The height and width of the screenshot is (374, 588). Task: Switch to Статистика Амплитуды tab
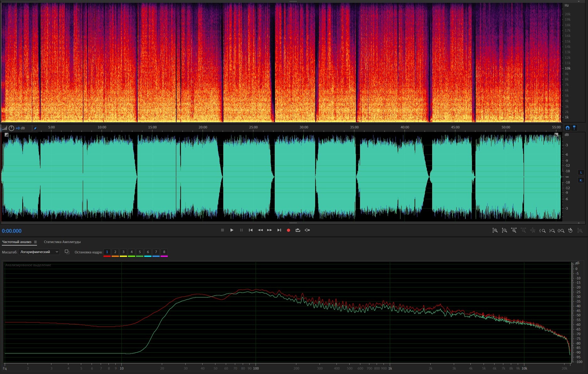click(x=62, y=242)
